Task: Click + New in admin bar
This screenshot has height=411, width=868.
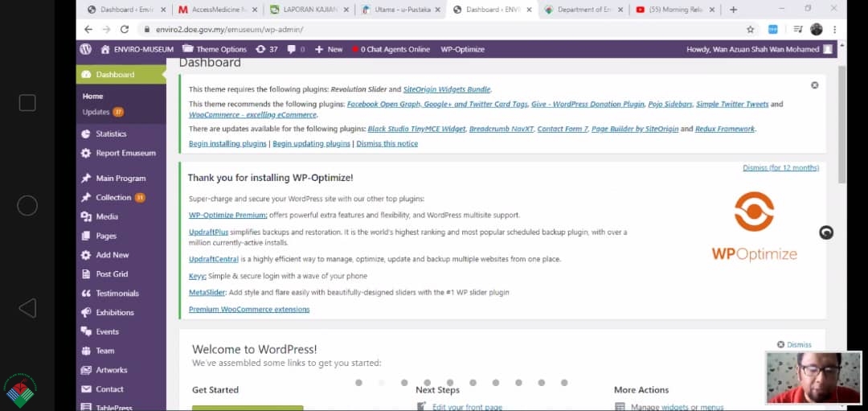Action: [329, 49]
